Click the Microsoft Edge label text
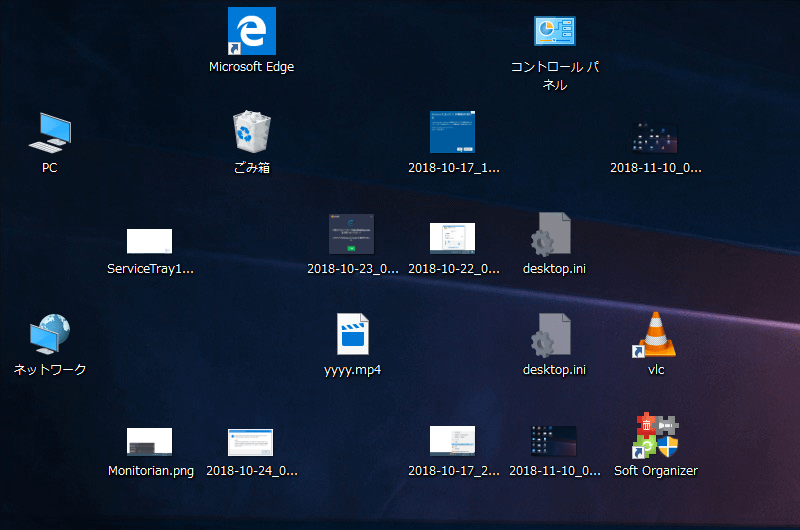 252,67
